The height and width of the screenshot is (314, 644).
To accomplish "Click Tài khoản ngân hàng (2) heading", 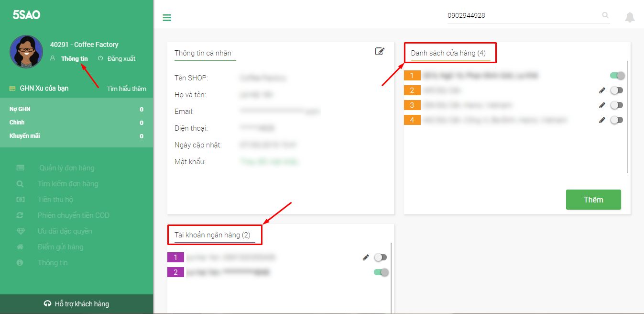I will pyautogui.click(x=212, y=235).
